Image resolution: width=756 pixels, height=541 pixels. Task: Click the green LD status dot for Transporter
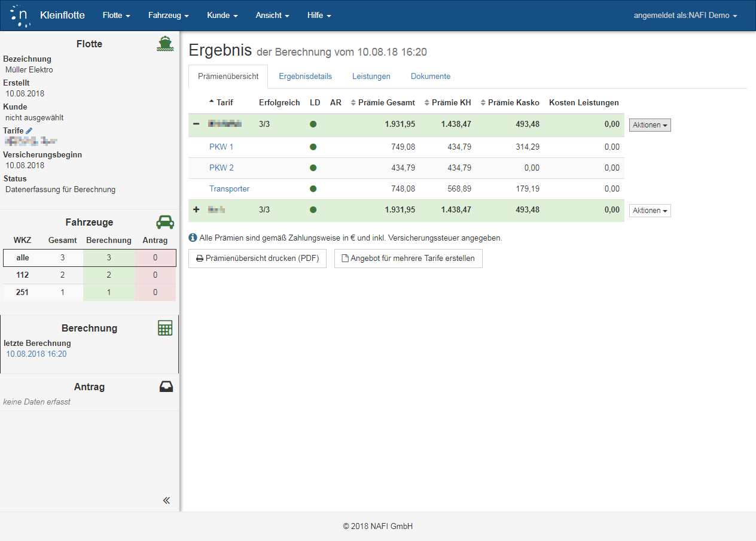313,189
